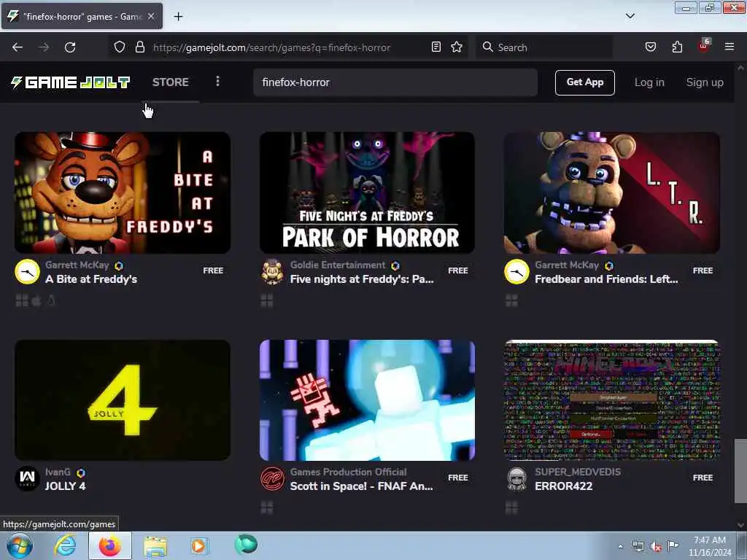This screenshot has width=747, height=560.
Task: Open the Park of Horror thumbnail
Action: [x=367, y=192]
